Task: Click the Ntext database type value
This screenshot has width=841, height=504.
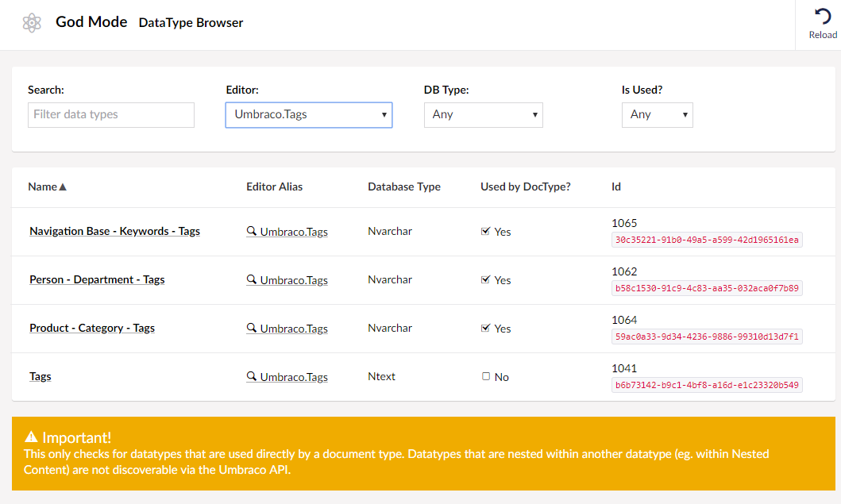Action: click(x=381, y=376)
